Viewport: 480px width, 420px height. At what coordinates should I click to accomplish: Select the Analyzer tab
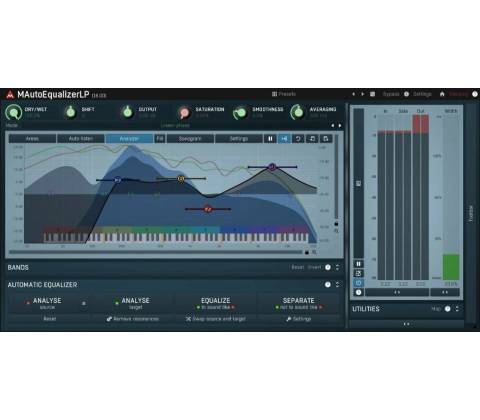[129, 138]
